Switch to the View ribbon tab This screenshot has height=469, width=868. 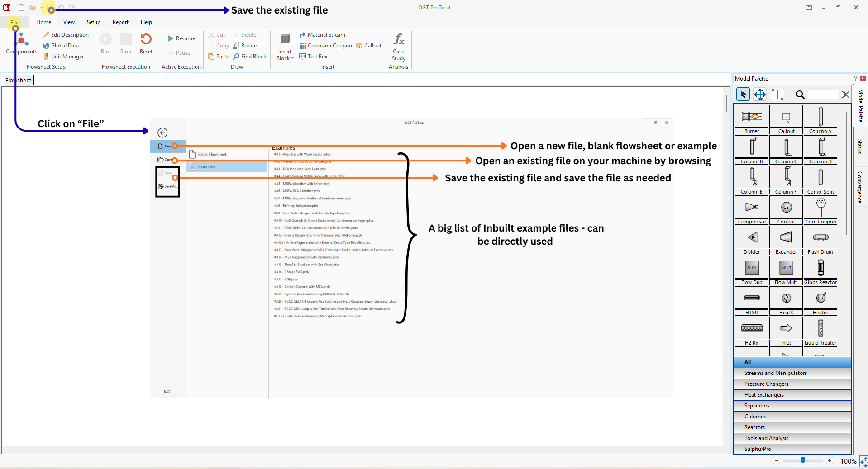pyautogui.click(x=69, y=22)
